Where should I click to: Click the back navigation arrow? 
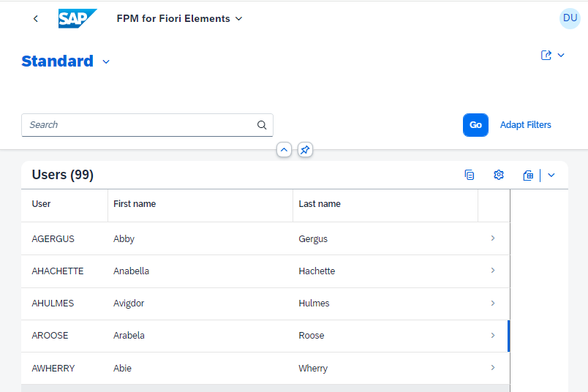36,19
